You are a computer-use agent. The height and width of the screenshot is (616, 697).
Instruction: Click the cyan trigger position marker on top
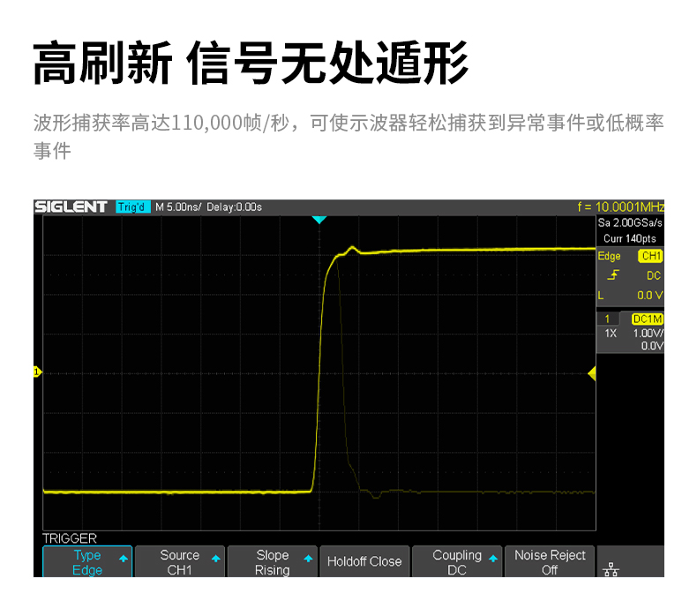pyautogui.click(x=319, y=220)
